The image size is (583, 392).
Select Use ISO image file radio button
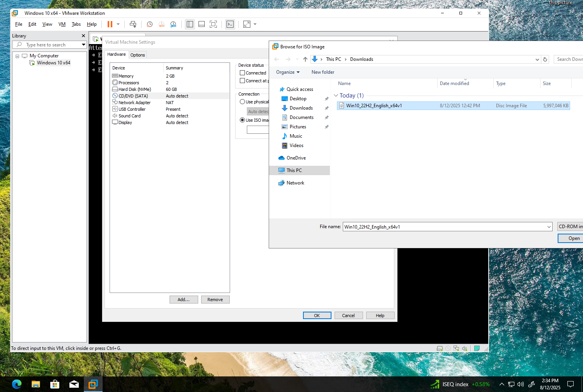(242, 120)
